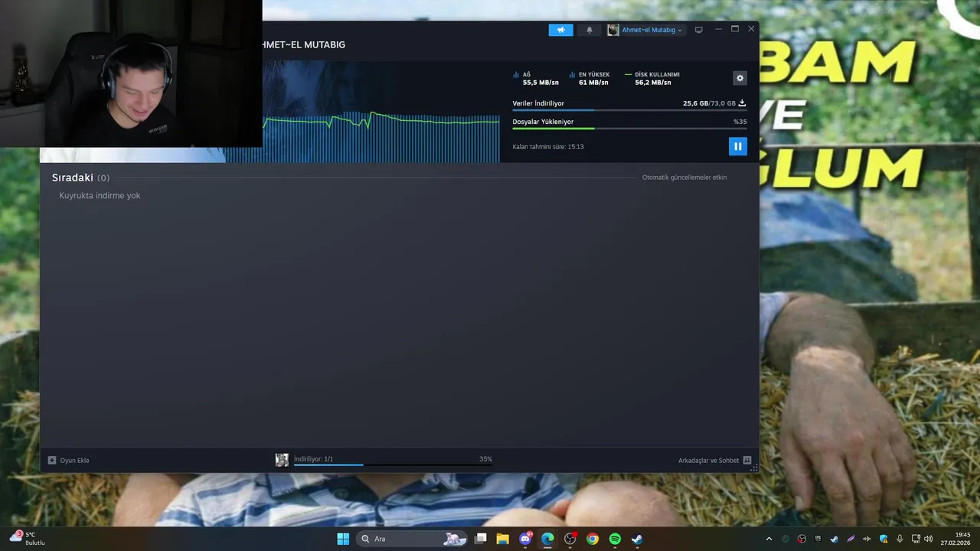Screen dimensions: 980x551
Task: Click Otomatik güncellemeler etkin label
Action: click(x=684, y=178)
